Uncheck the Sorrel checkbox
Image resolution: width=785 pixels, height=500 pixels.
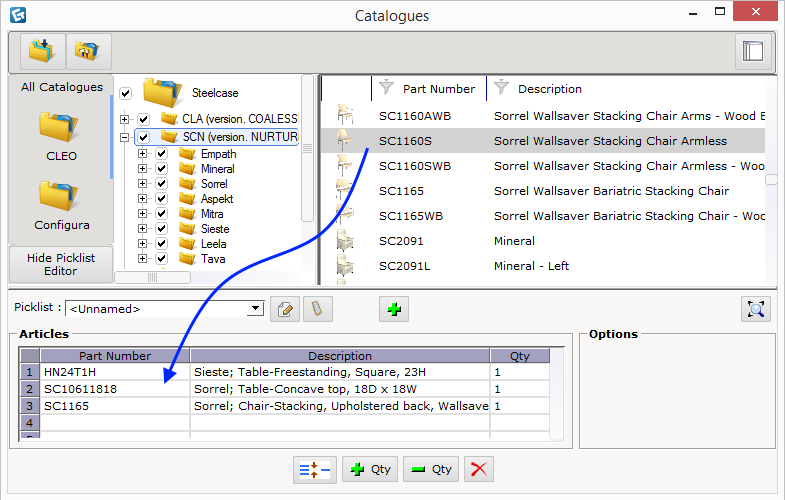coord(161,184)
